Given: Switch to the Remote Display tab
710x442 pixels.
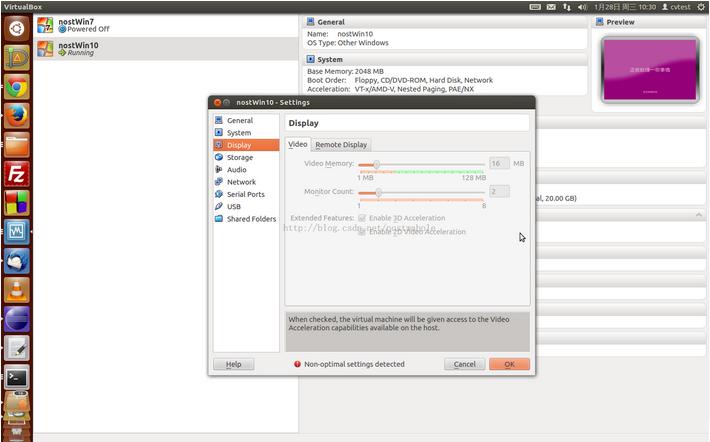Looking at the screenshot, I should pyautogui.click(x=341, y=144).
